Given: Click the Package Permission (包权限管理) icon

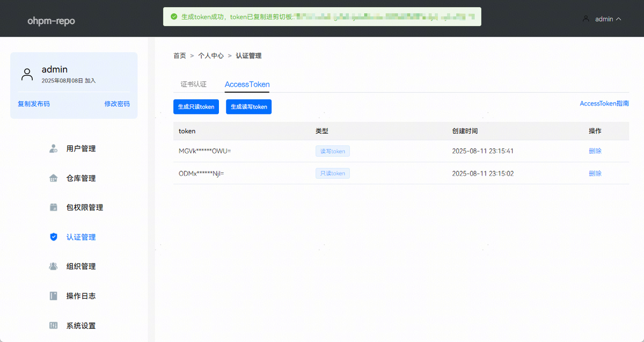Looking at the screenshot, I should (53, 207).
